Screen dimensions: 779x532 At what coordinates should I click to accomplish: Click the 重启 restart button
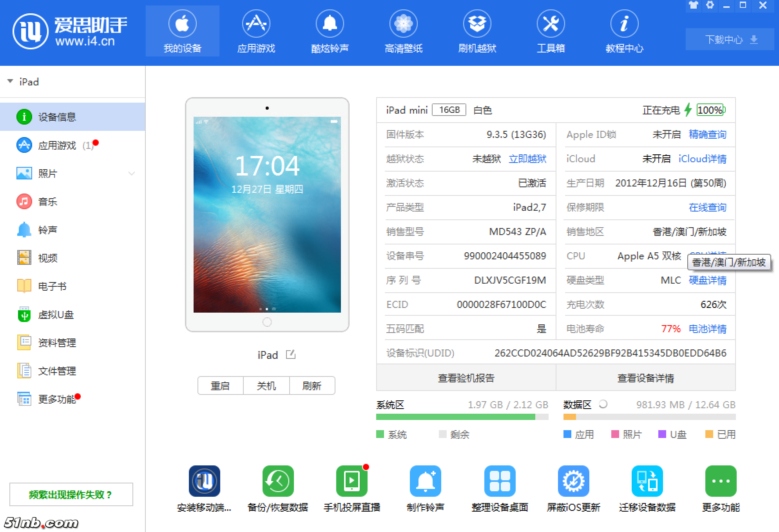coord(221,385)
